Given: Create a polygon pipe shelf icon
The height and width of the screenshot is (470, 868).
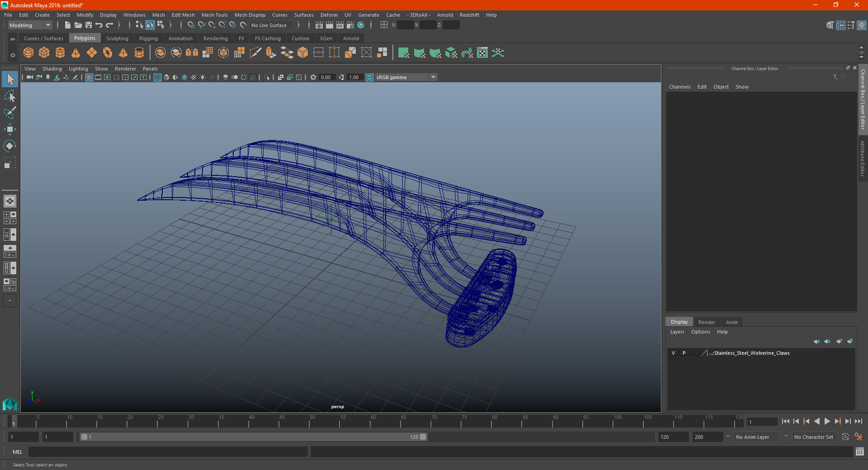Looking at the screenshot, I should coord(139,53).
